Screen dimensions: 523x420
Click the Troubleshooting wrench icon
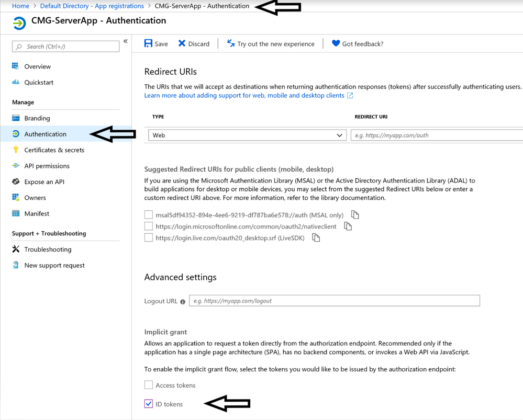pos(16,249)
